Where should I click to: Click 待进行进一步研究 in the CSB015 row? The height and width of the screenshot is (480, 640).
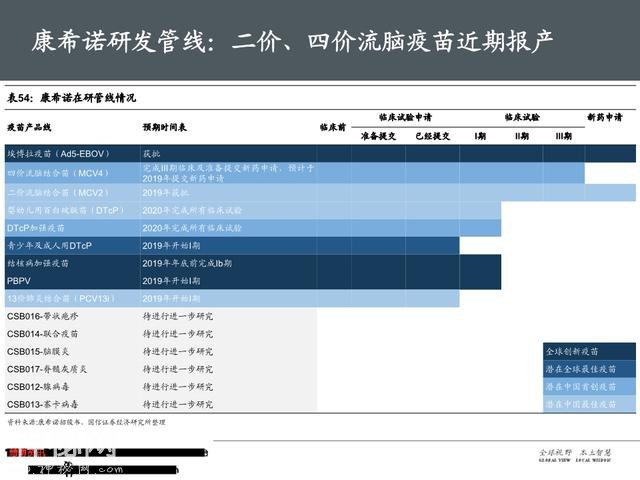178,351
